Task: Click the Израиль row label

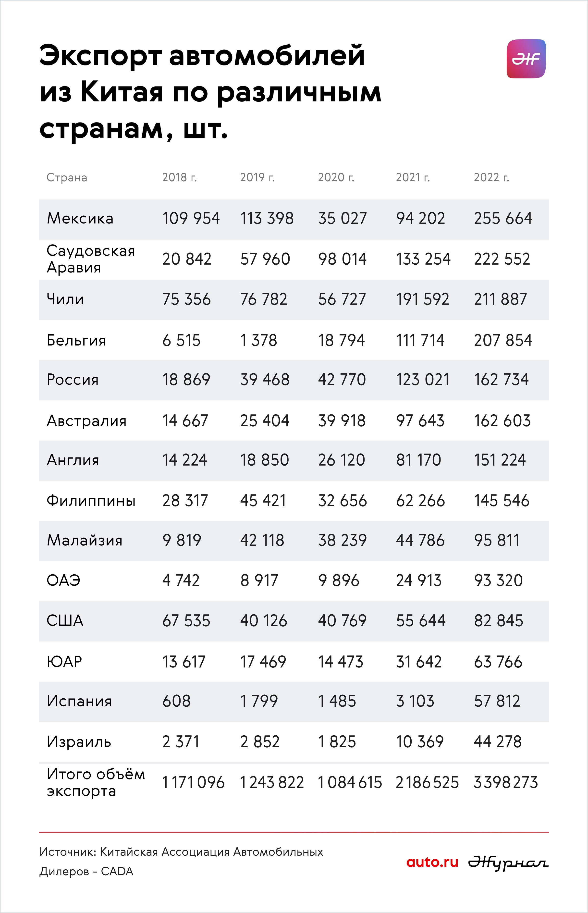Action: (x=79, y=741)
